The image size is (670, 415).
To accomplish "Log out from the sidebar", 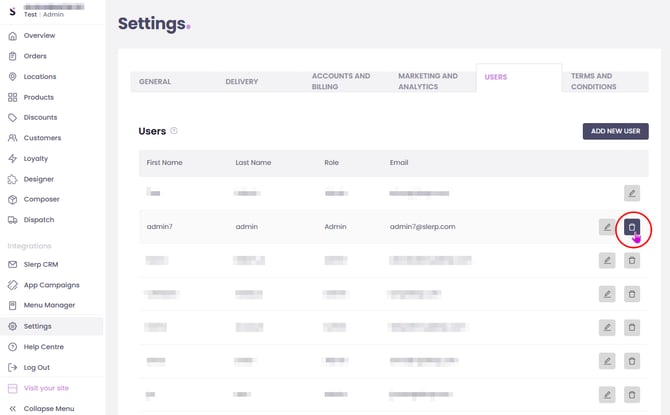I will tap(36, 367).
